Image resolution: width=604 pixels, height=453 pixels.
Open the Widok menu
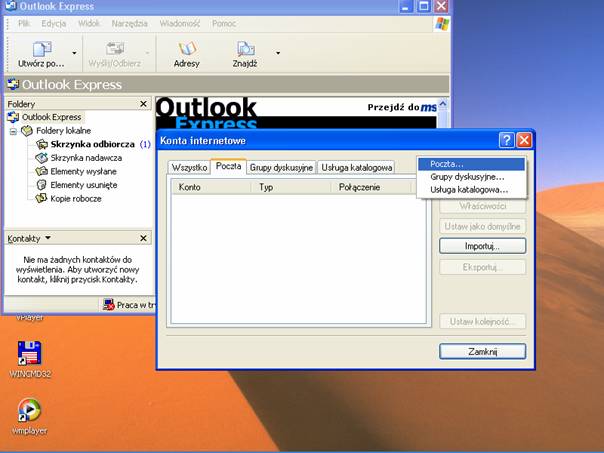89,23
